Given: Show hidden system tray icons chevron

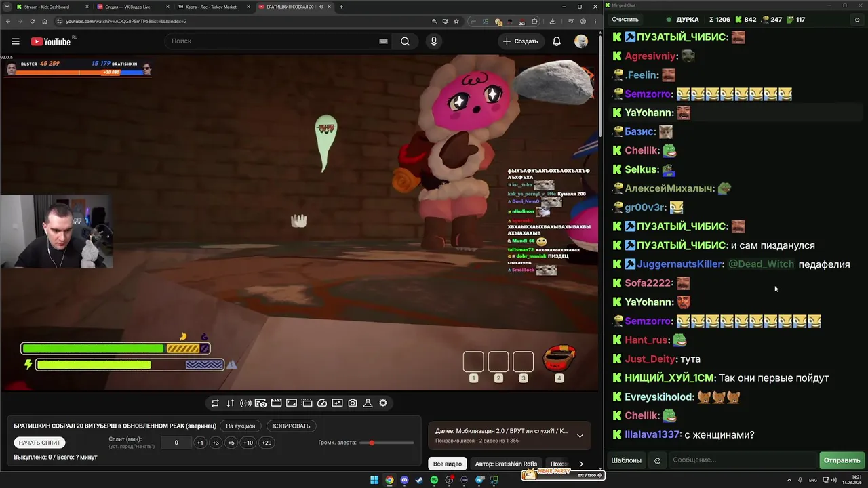Looking at the screenshot, I should click(x=789, y=481).
